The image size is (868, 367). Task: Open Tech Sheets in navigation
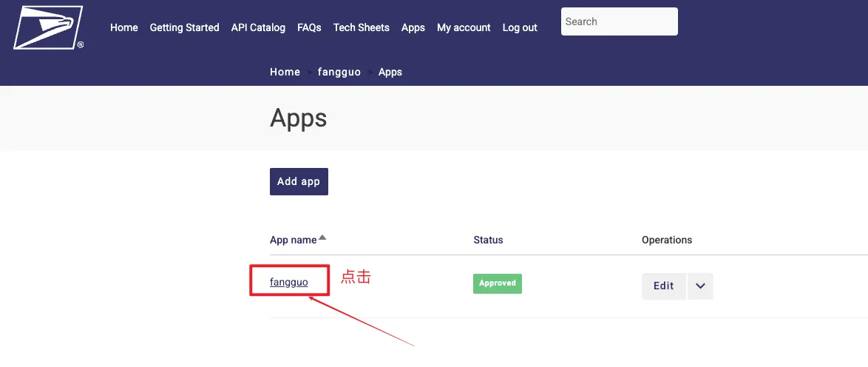coord(361,27)
